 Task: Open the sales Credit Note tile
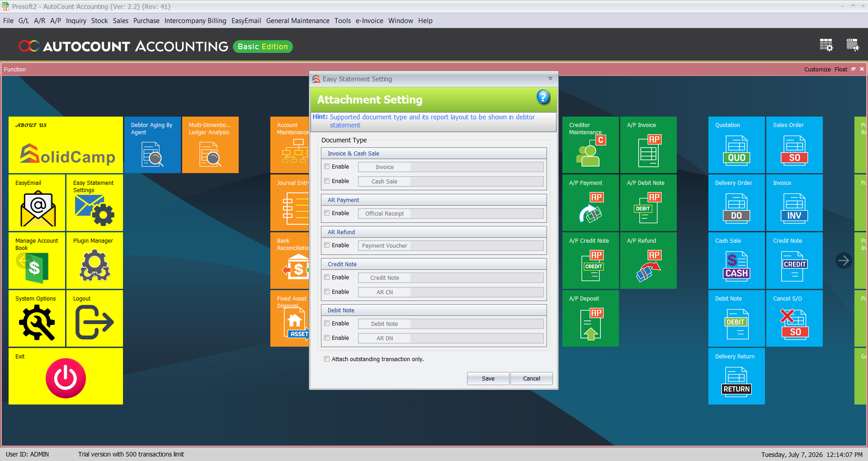pos(794,261)
